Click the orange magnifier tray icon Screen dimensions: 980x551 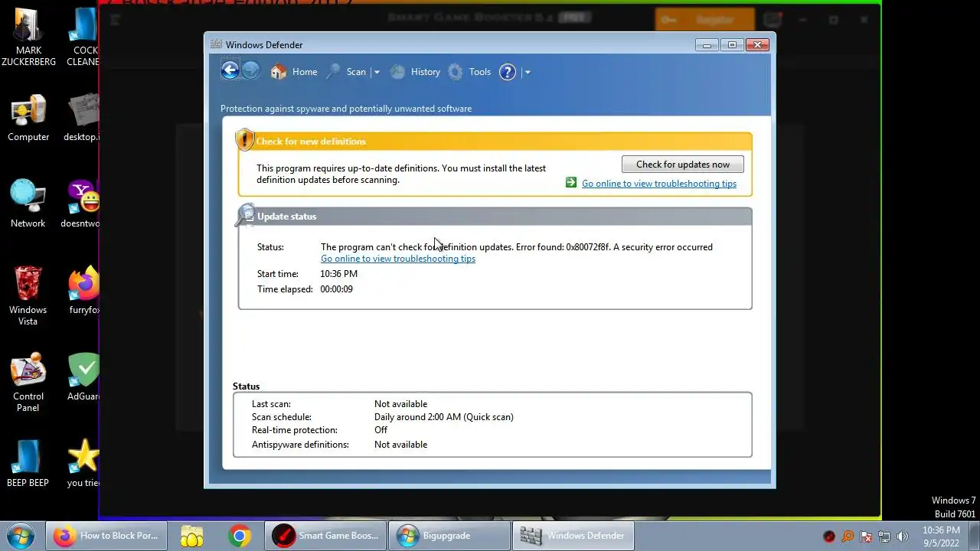point(848,536)
